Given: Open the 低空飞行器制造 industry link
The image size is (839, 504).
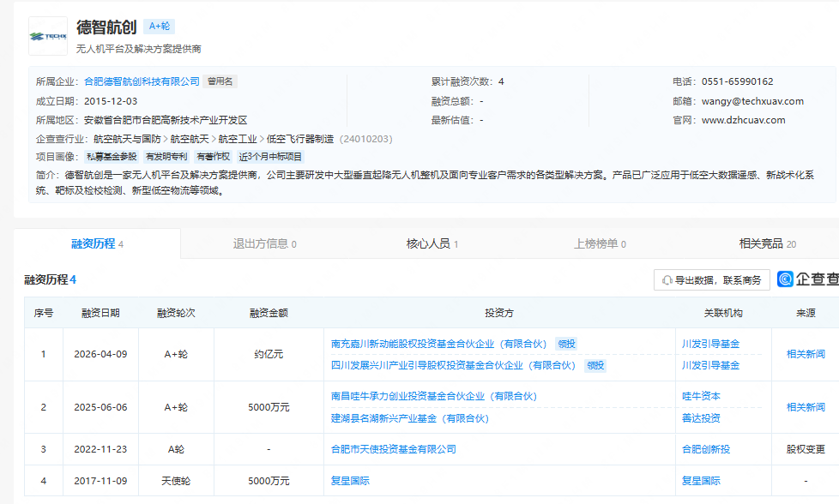Looking at the screenshot, I should tap(300, 138).
